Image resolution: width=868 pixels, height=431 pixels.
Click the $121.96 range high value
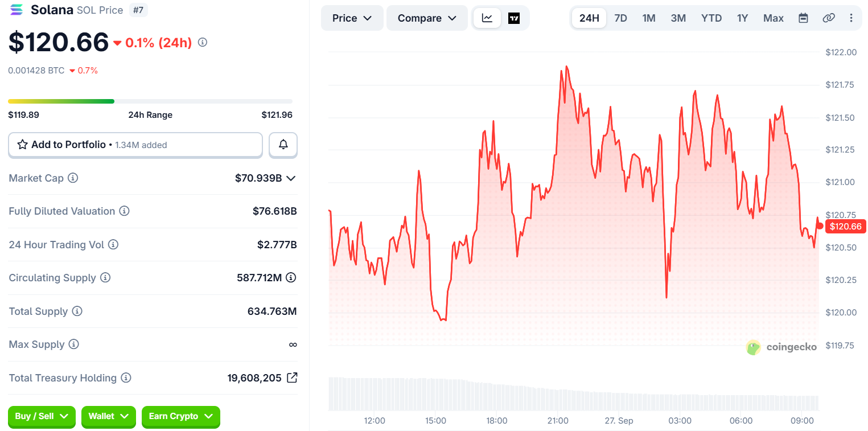[277, 114]
